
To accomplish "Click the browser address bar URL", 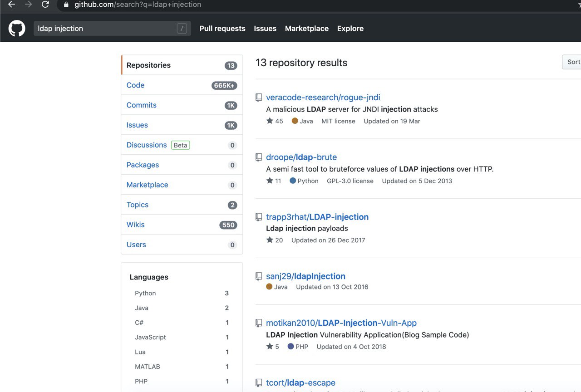I will 138,5.
